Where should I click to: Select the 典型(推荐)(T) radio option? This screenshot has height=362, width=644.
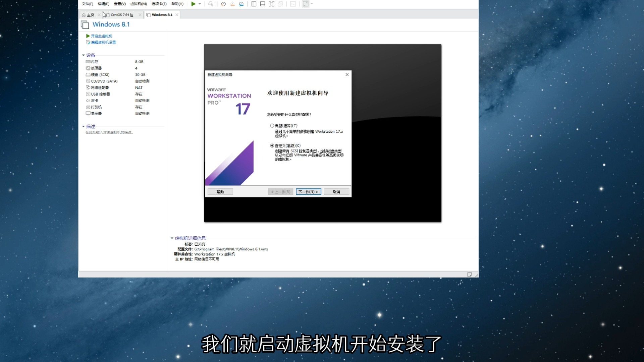272,126
